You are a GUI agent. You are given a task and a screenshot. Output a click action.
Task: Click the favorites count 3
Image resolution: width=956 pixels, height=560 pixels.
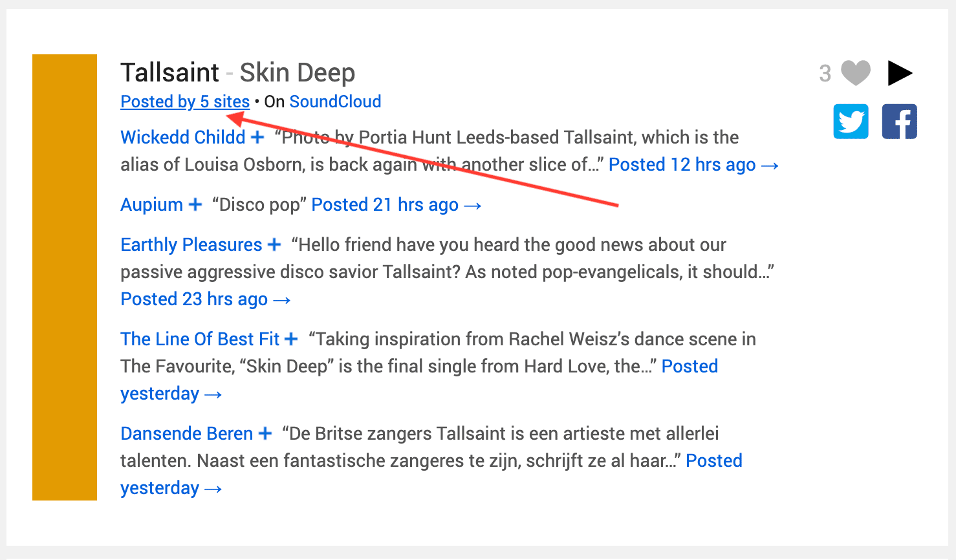tap(825, 73)
